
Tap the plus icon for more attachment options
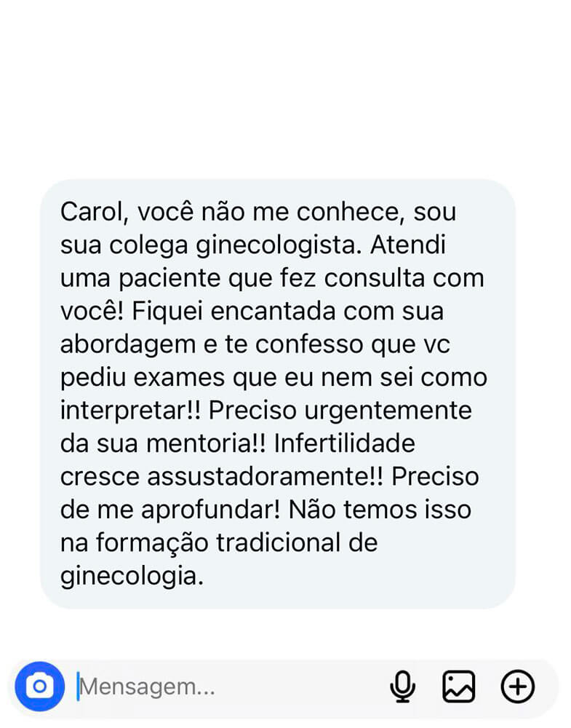click(x=517, y=686)
